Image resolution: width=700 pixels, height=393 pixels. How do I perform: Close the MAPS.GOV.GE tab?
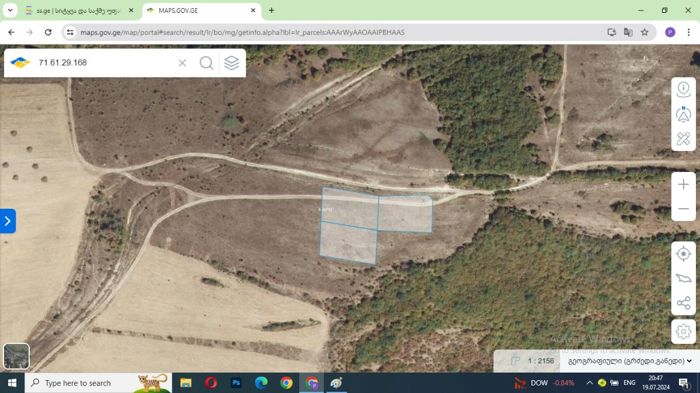[x=253, y=10]
